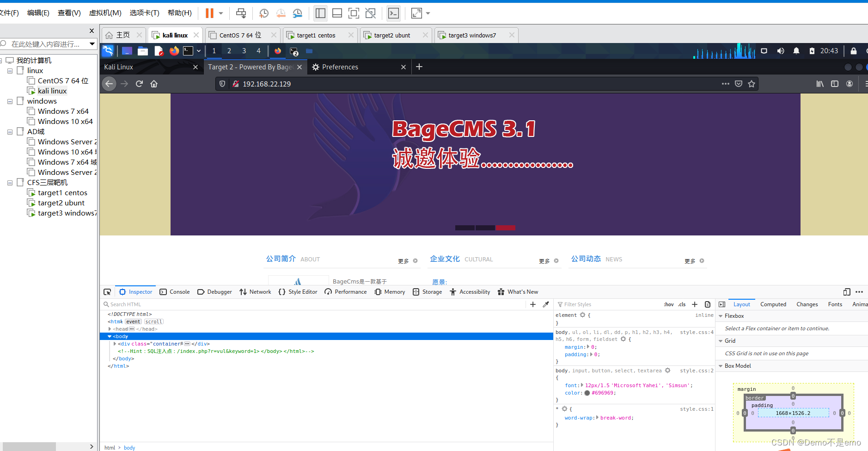Click the volume speaker icon in Kali panel
The height and width of the screenshot is (451, 868).
tap(781, 51)
